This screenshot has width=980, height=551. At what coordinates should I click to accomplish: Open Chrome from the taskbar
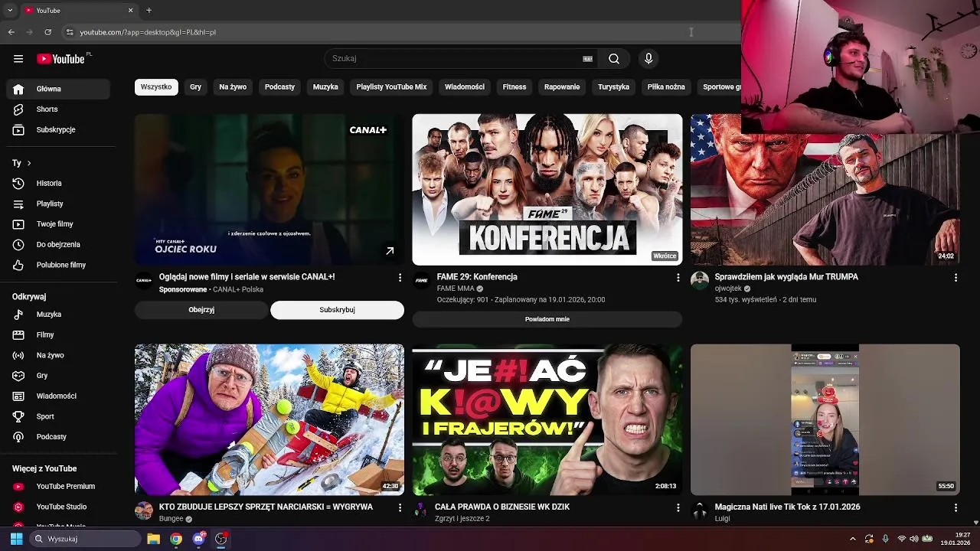tap(176, 539)
